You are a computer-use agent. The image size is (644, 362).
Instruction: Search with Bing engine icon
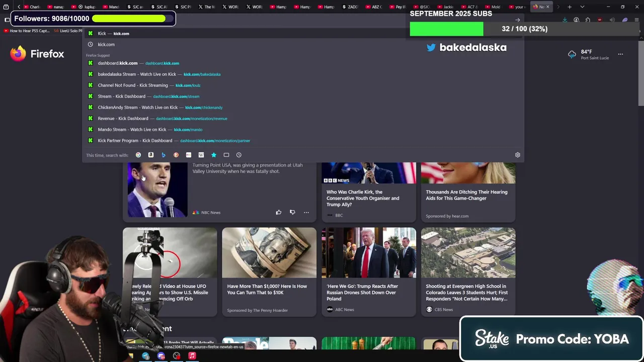tap(164, 155)
